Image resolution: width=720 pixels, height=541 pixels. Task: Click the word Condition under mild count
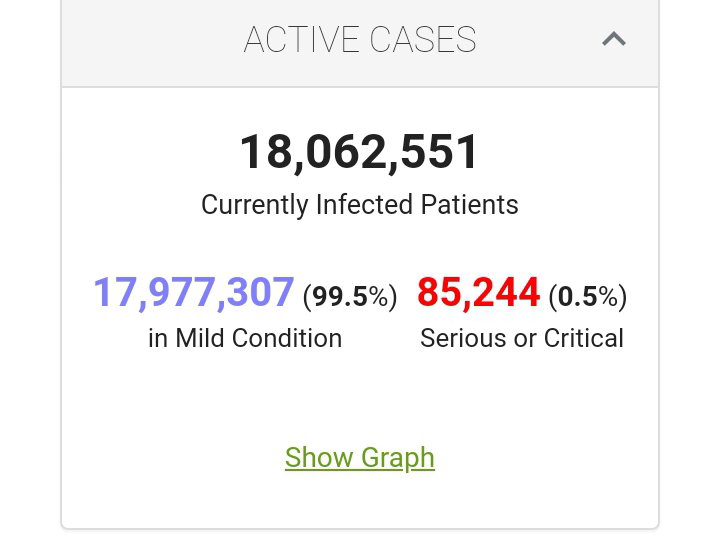tap(287, 338)
